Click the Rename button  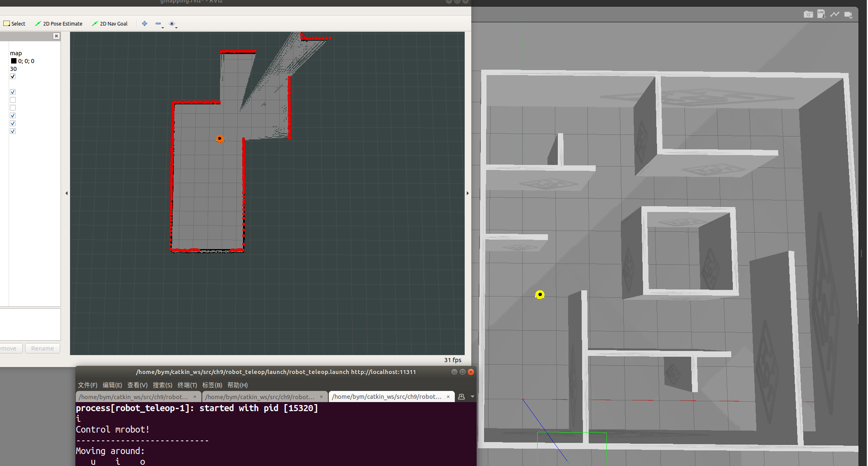click(x=42, y=348)
